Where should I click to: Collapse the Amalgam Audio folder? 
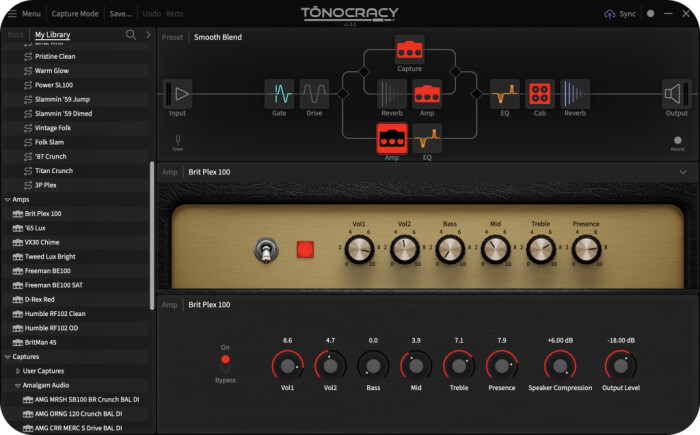18,385
